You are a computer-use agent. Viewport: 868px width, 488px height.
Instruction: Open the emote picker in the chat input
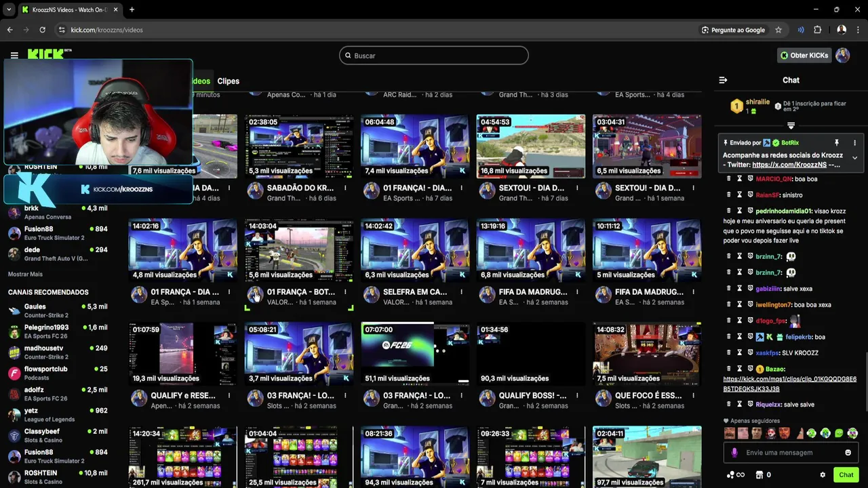click(x=848, y=453)
